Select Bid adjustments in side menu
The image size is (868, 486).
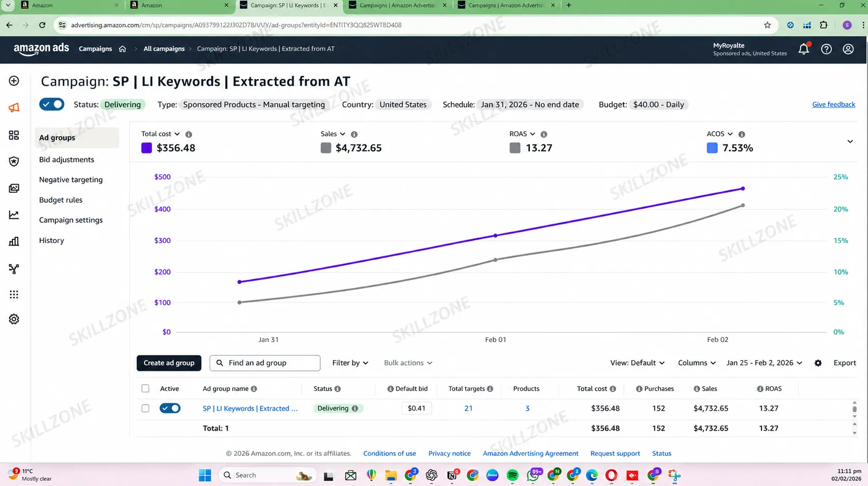pos(67,160)
